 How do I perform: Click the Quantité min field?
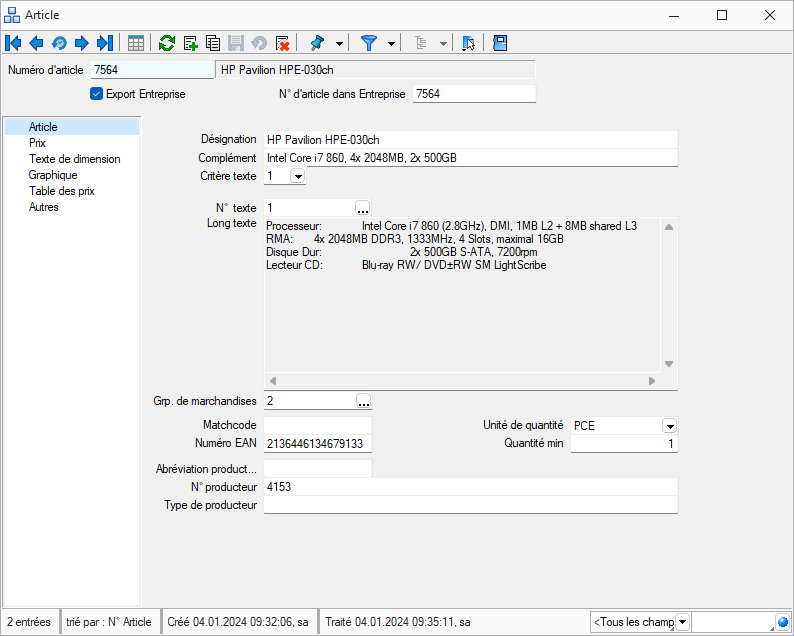coord(624,444)
